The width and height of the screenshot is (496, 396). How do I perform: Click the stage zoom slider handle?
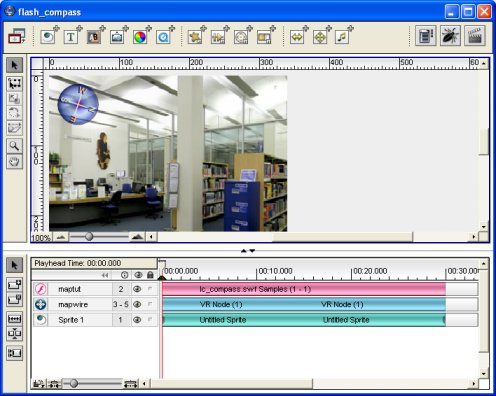(89, 237)
